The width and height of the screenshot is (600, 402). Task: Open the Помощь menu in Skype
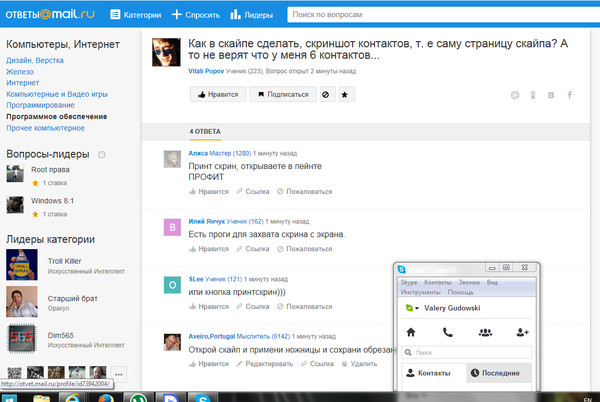pos(460,292)
